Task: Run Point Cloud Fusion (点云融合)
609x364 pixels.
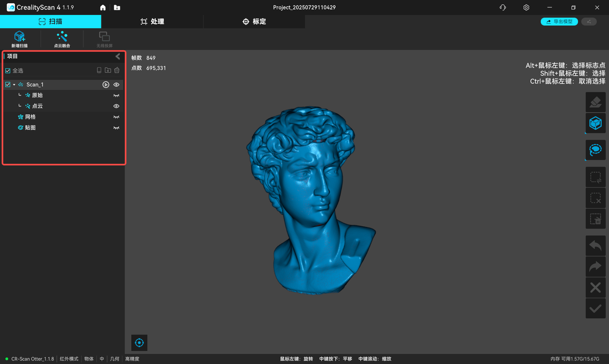Action: (62, 39)
